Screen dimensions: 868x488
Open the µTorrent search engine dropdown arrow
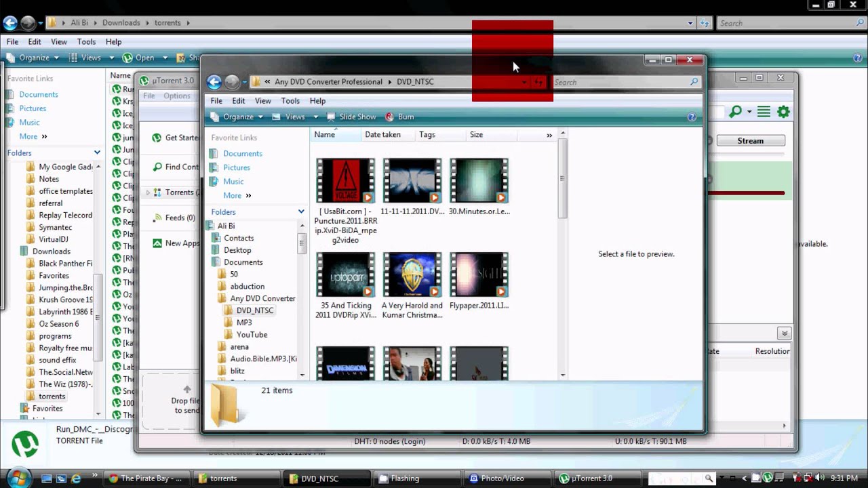tap(749, 112)
